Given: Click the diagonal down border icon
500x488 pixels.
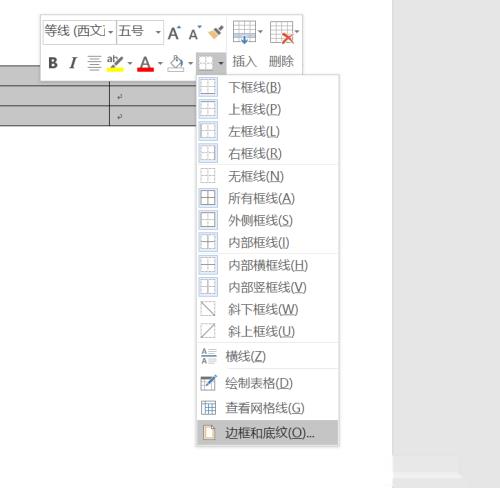Looking at the screenshot, I should pos(208,309).
